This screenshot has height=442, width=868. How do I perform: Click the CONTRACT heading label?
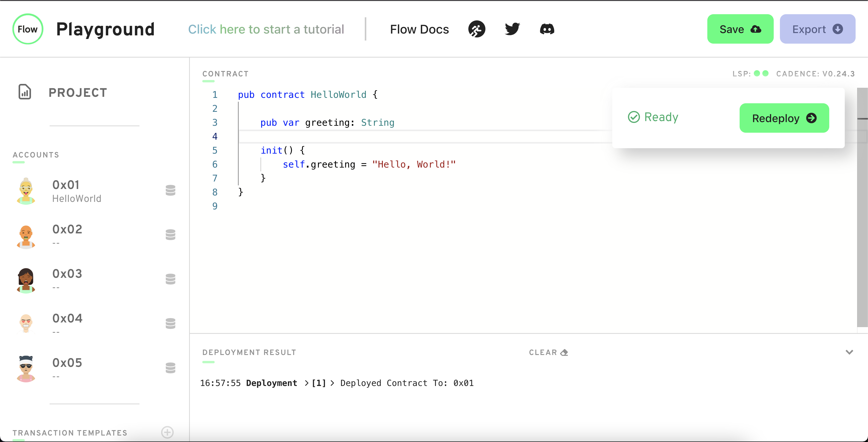(226, 74)
